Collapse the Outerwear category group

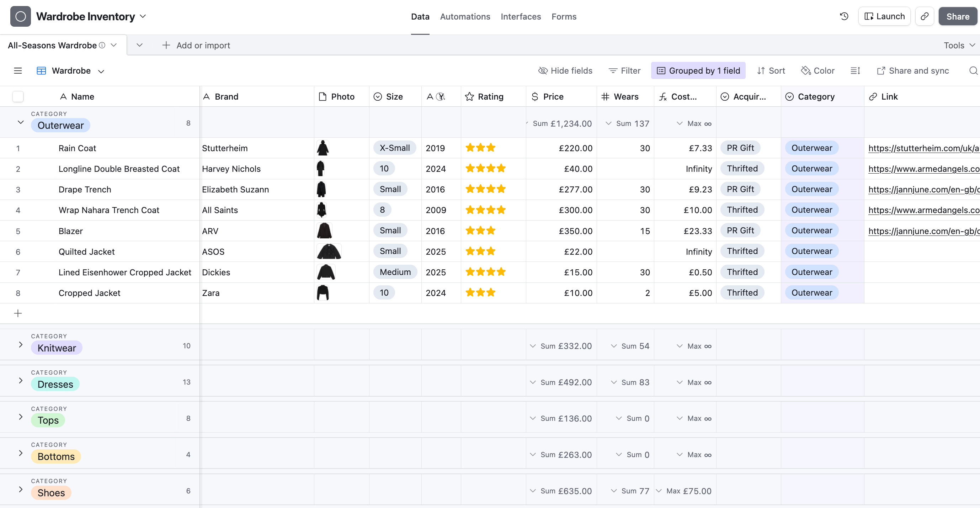(21, 122)
